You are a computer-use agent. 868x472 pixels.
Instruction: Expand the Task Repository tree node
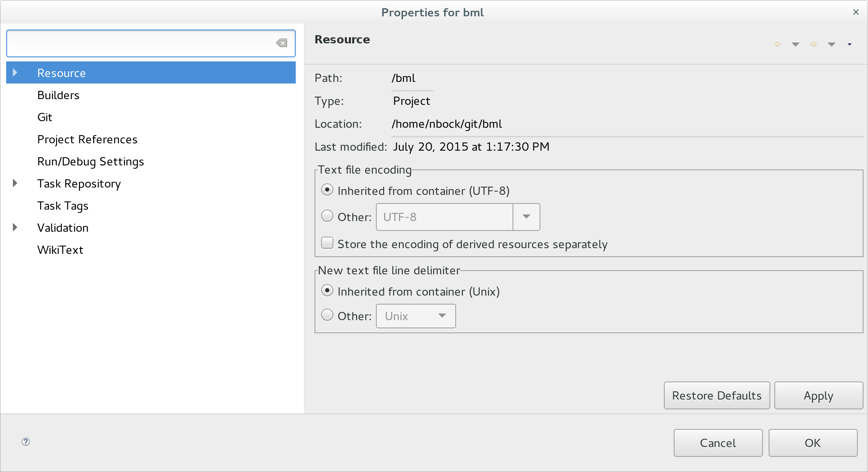pos(15,183)
